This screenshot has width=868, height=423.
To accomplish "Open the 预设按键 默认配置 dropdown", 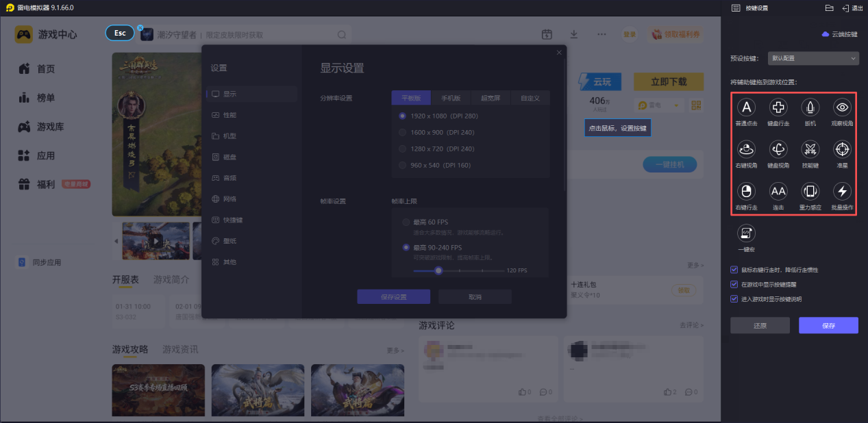I will pyautogui.click(x=813, y=58).
